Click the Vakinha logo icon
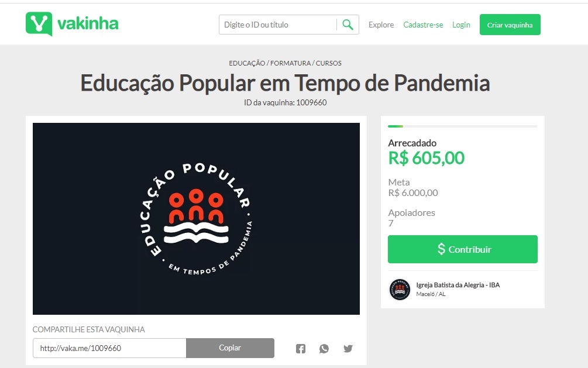The image size is (588, 368). pos(39,24)
